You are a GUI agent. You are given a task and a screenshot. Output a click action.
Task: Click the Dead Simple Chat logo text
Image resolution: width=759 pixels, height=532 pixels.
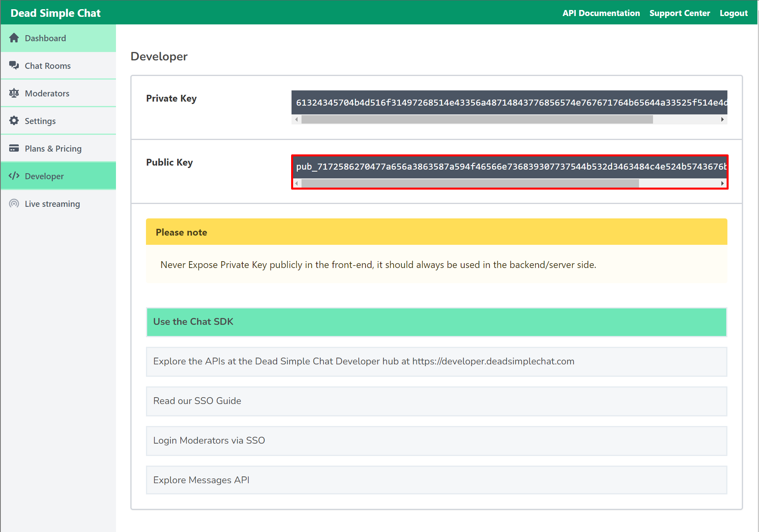55,12
